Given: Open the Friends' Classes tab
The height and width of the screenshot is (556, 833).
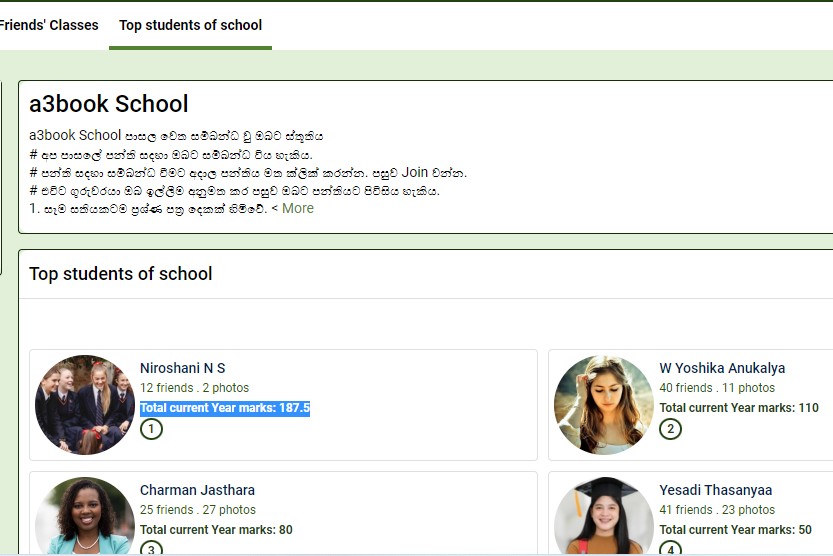Looking at the screenshot, I should pos(48,25).
